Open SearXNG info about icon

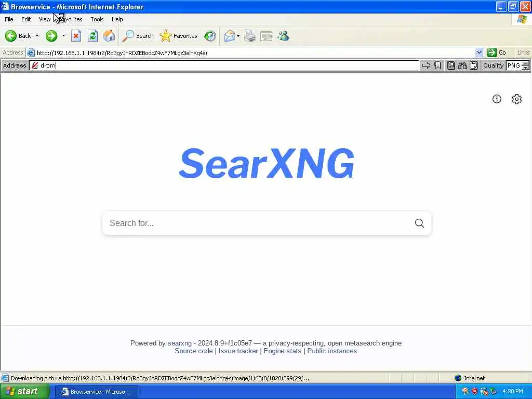497,99
